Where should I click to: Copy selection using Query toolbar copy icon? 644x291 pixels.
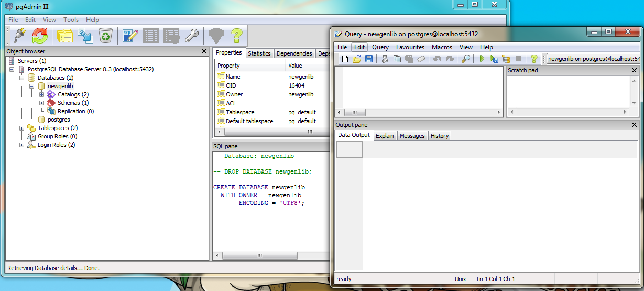pyautogui.click(x=397, y=59)
